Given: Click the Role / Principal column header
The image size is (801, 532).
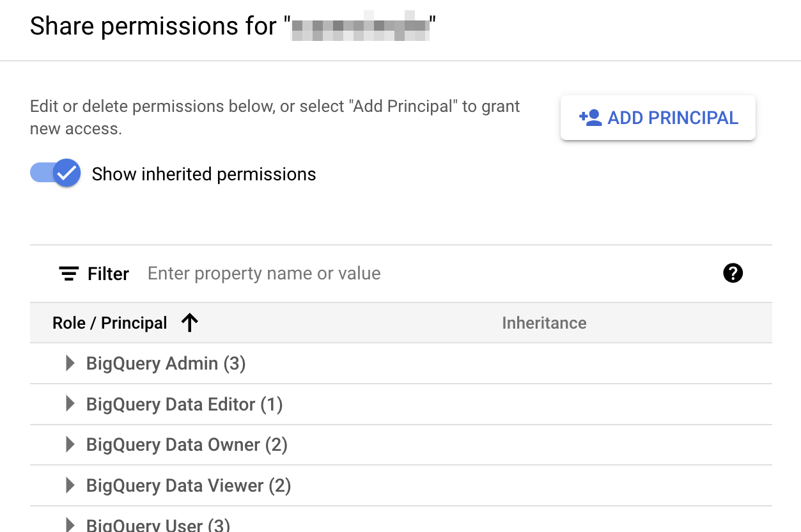Looking at the screenshot, I should click(109, 323).
